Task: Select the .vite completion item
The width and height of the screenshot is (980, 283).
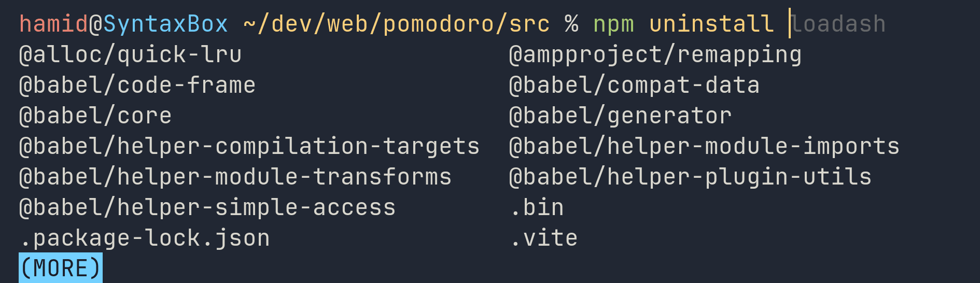Action: [544, 238]
